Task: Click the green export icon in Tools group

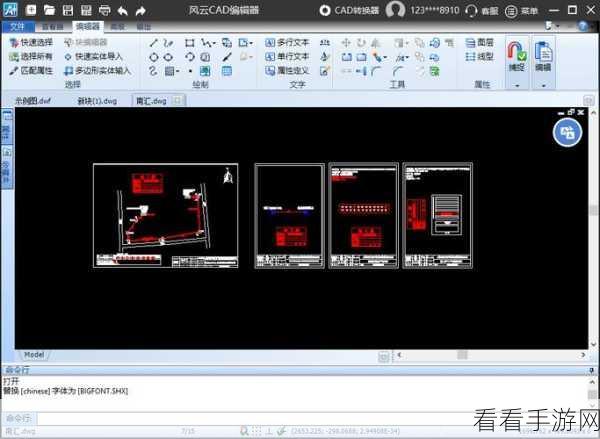Action: pyautogui.click(x=434, y=71)
